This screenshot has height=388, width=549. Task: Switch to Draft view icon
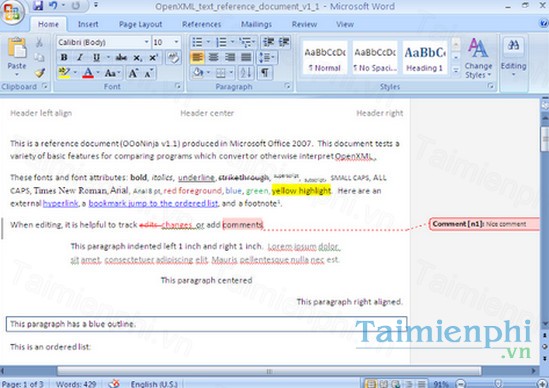point(422,384)
